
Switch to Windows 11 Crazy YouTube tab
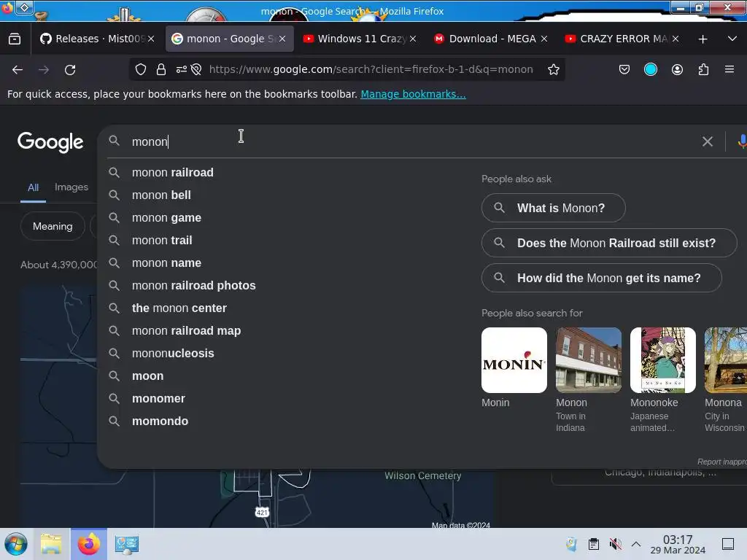pyautogui.click(x=360, y=39)
